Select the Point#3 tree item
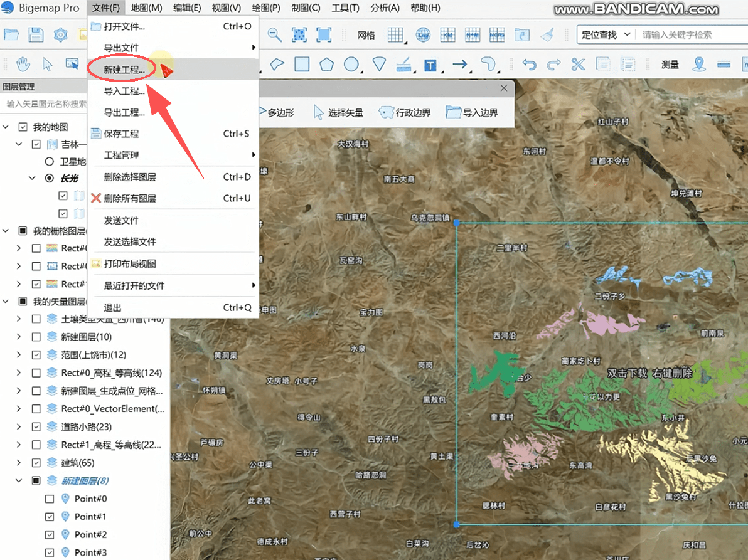 coord(90,552)
